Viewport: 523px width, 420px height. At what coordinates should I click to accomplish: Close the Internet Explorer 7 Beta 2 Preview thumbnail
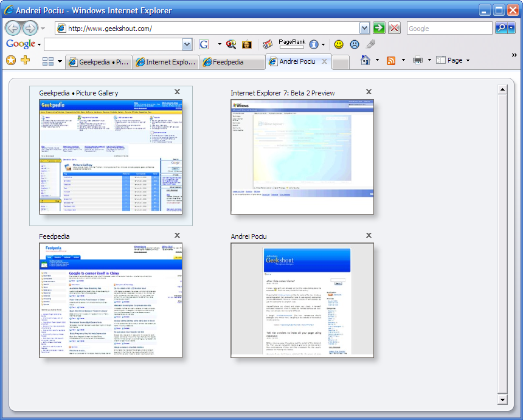click(369, 92)
